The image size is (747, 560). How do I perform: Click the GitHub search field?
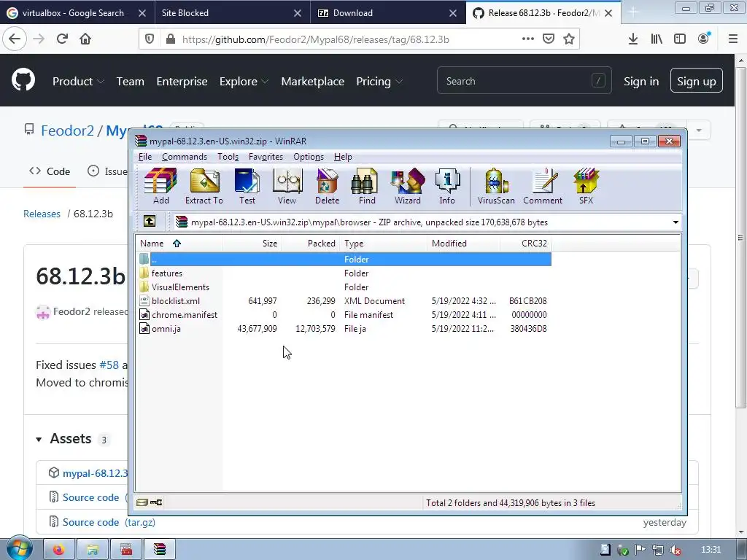tap(524, 80)
